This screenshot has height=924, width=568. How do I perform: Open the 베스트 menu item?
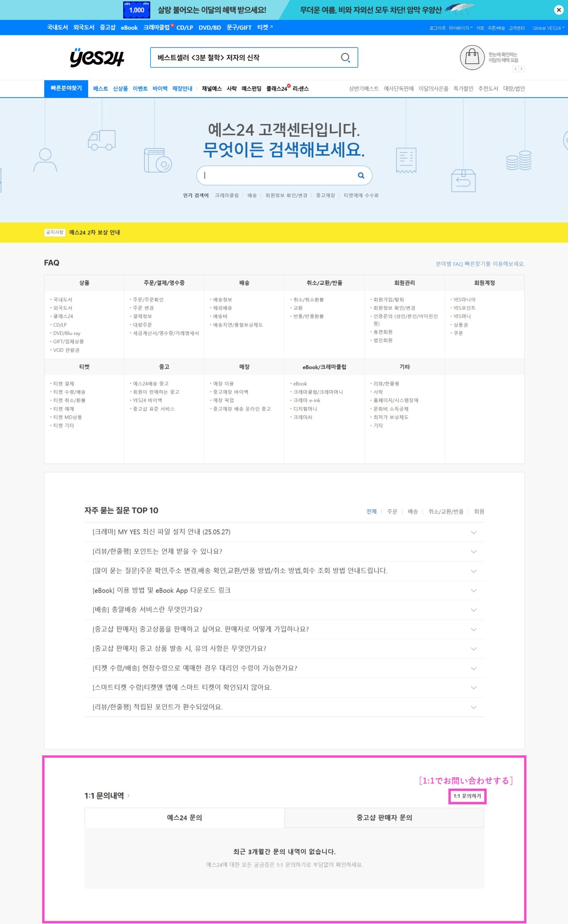click(100, 89)
